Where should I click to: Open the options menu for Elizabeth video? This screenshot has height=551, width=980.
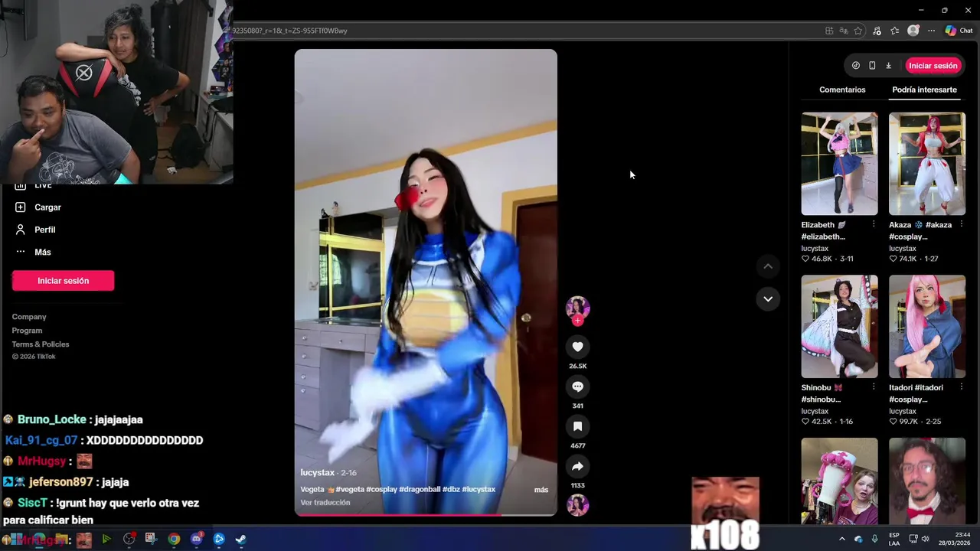point(874,225)
